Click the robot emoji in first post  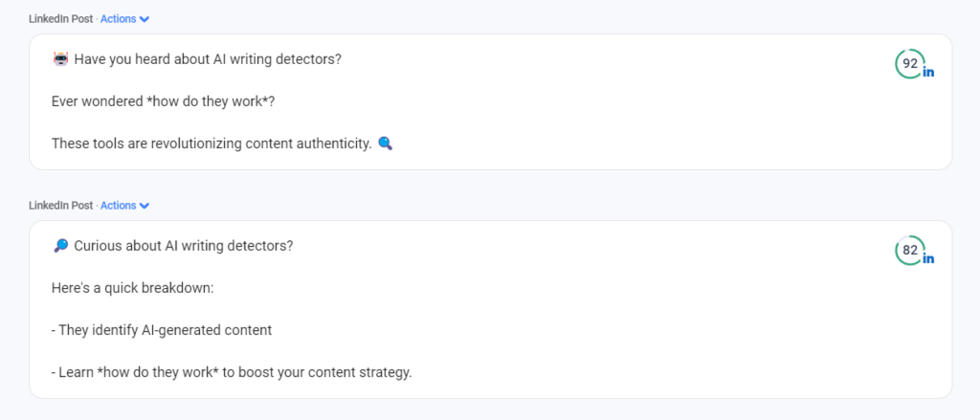click(60, 60)
